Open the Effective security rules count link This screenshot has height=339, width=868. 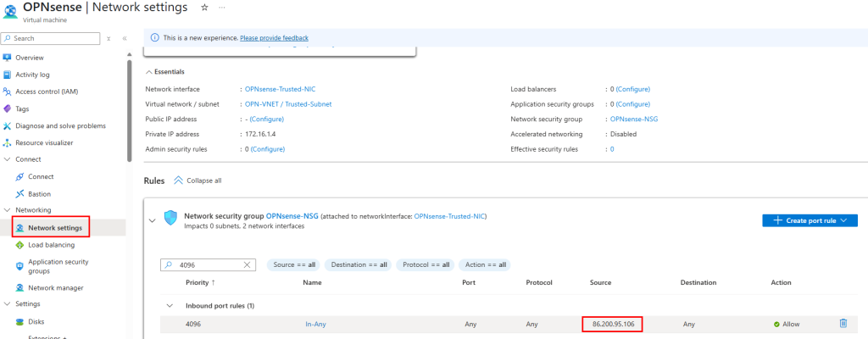coord(612,149)
